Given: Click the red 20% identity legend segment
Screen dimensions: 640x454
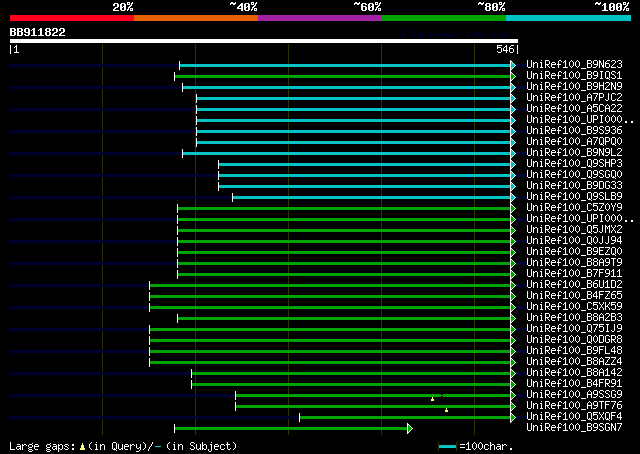Looking at the screenshot, I should pyautogui.click(x=72, y=18).
